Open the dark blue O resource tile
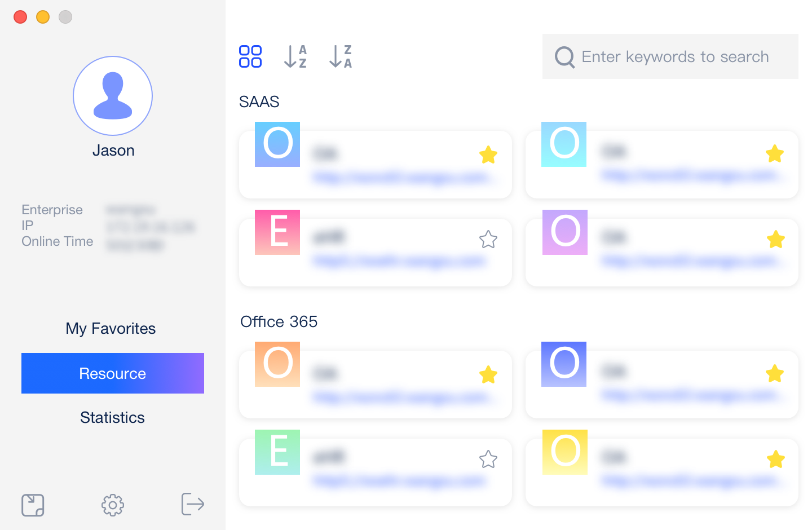The width and height of the screenshot is (812, 530). 662,385
